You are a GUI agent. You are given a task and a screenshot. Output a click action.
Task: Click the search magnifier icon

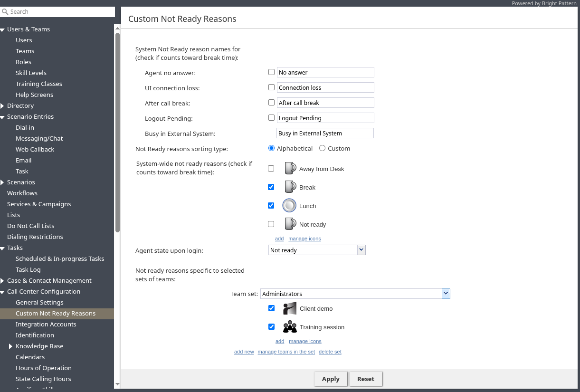[x=5, y=11]
